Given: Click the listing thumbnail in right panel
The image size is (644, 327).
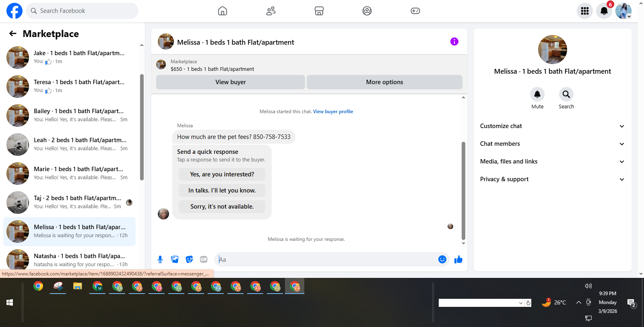Looking at the screenshot, I should point(553,50).
